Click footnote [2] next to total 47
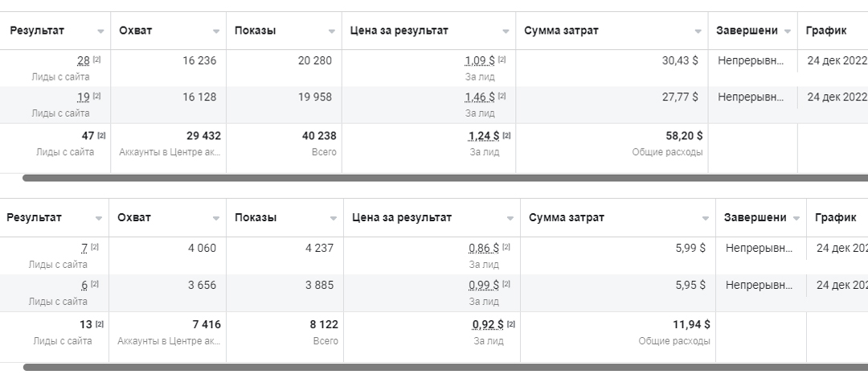The image size is (868, 391). click(x=101, y=135)
